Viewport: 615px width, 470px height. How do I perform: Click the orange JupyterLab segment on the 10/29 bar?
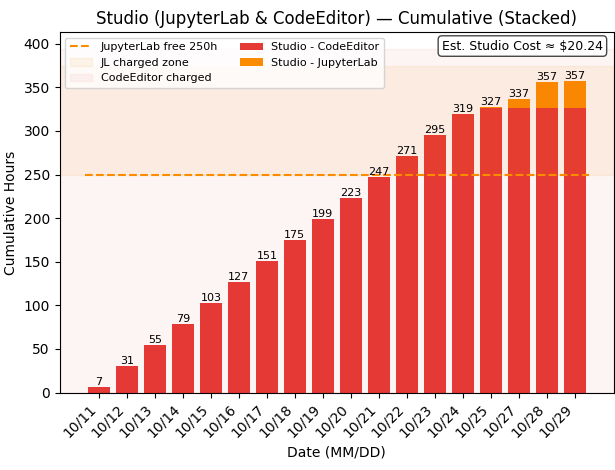click(575, 94)
